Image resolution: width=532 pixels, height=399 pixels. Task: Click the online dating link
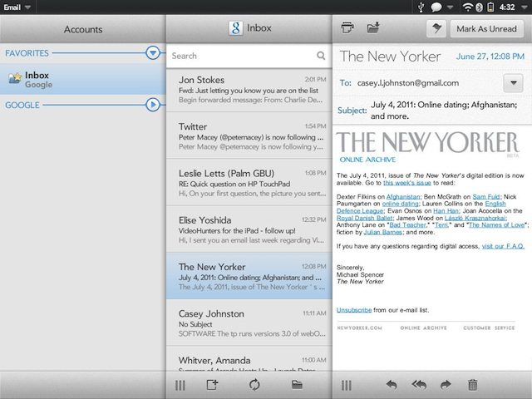point(401,204)
